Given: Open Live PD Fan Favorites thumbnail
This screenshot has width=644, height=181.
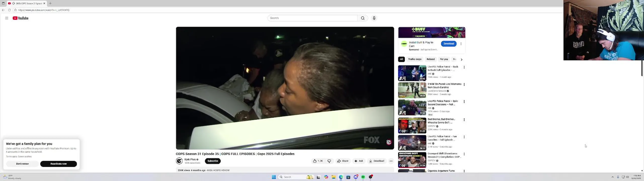Looking at the screenshot, I should pyautogui.click(x=412, y=143).
